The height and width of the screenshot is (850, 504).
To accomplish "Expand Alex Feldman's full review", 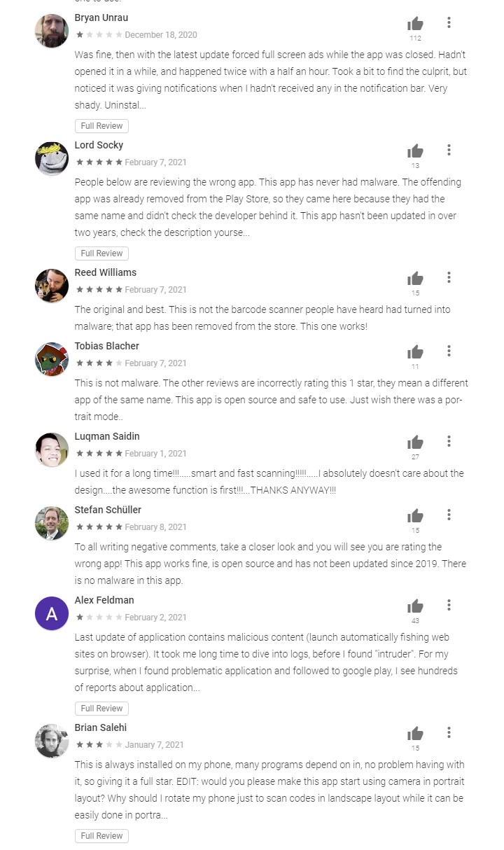I will click(x=101, y=709).
